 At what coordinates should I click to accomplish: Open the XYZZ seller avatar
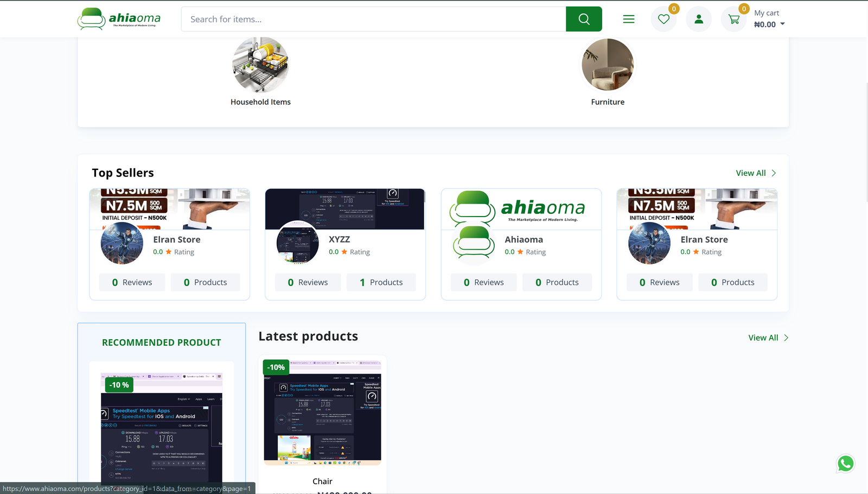298,243
